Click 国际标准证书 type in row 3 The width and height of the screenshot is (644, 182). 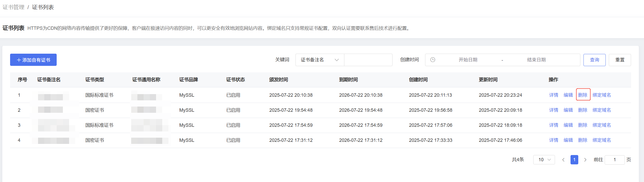(99, 125)
